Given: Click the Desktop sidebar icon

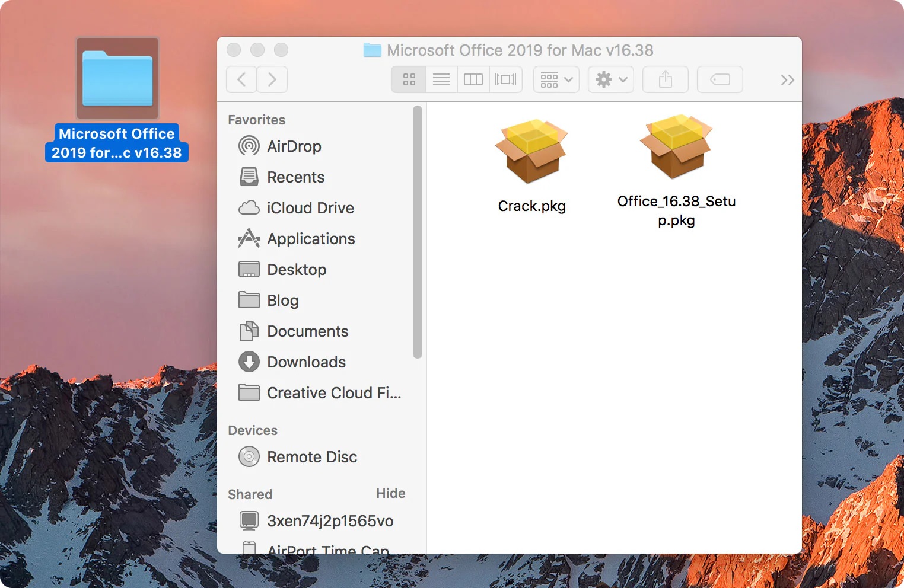Looking at the screenshot, I should click(x=249, y=269).
